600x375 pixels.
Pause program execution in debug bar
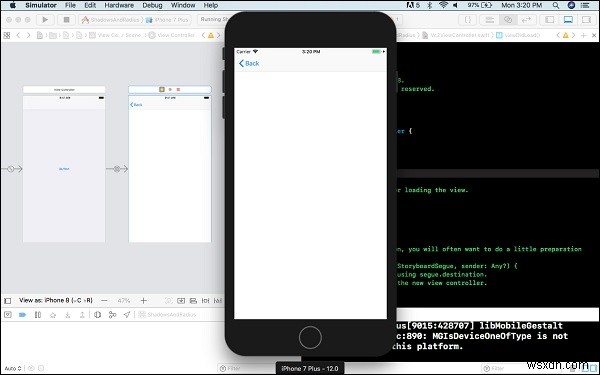pyautogui.click(x=38, y=315)
